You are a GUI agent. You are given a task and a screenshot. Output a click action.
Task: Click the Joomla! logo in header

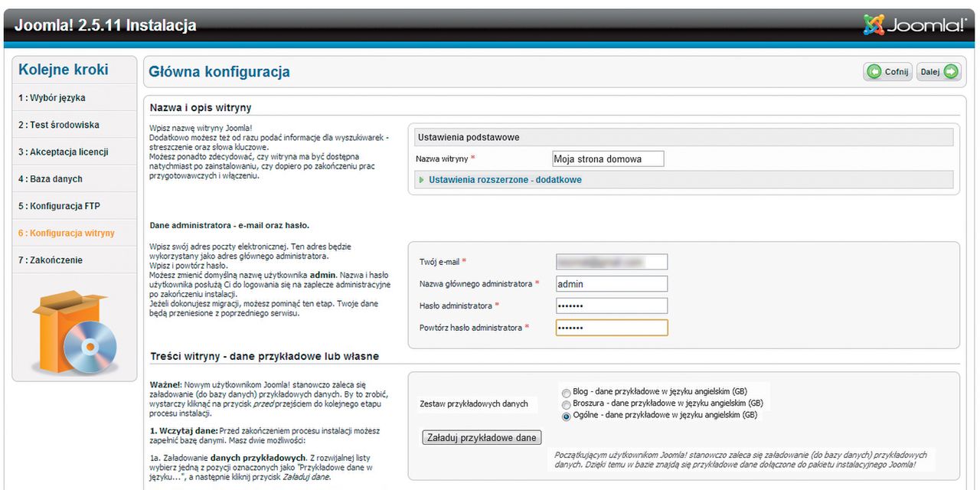[915, 25]
